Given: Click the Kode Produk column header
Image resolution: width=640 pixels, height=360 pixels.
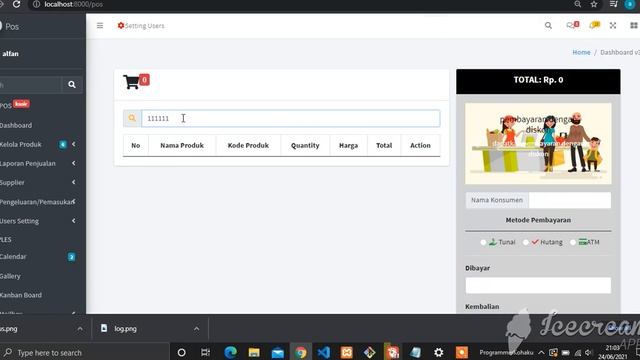Looking at the screenshot, I should (x=248, y=145).
